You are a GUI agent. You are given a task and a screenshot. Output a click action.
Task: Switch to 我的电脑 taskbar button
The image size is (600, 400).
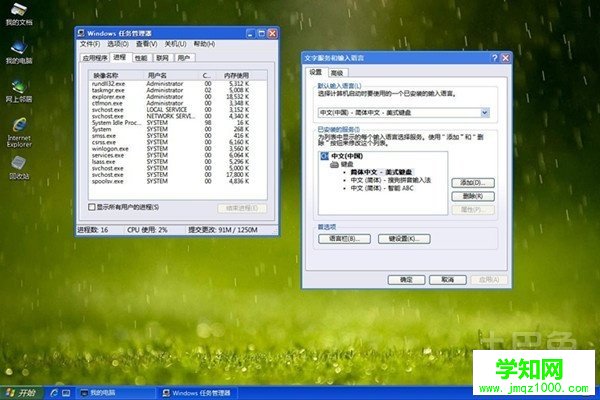(116, 393)
